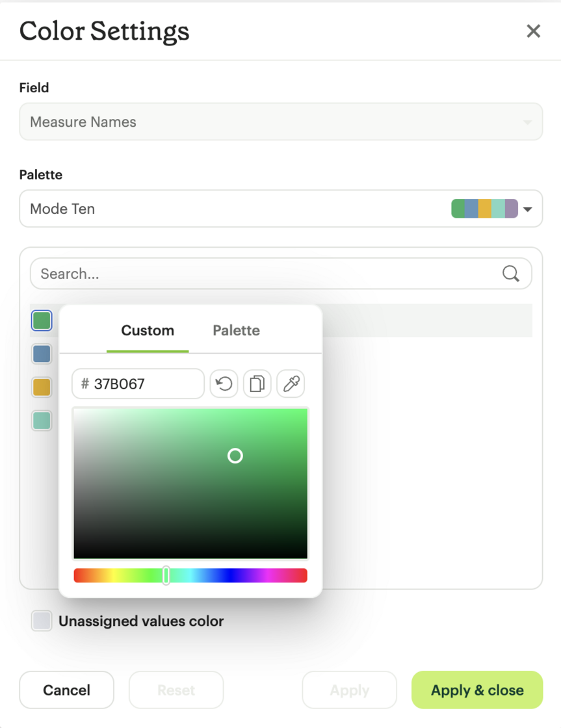Select the teal swatch in the sidebar
The image size is (561, 728).
pos(41,421)
